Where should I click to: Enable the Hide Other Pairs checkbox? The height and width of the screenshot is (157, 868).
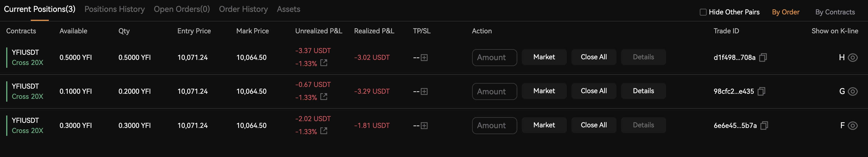pos(703,12)
